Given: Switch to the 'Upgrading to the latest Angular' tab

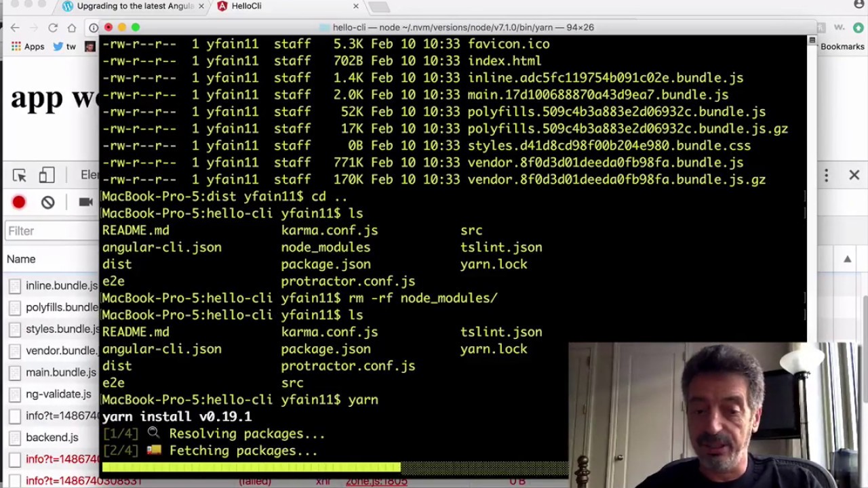Looking at the screenshot, I should tap(134, 6).
